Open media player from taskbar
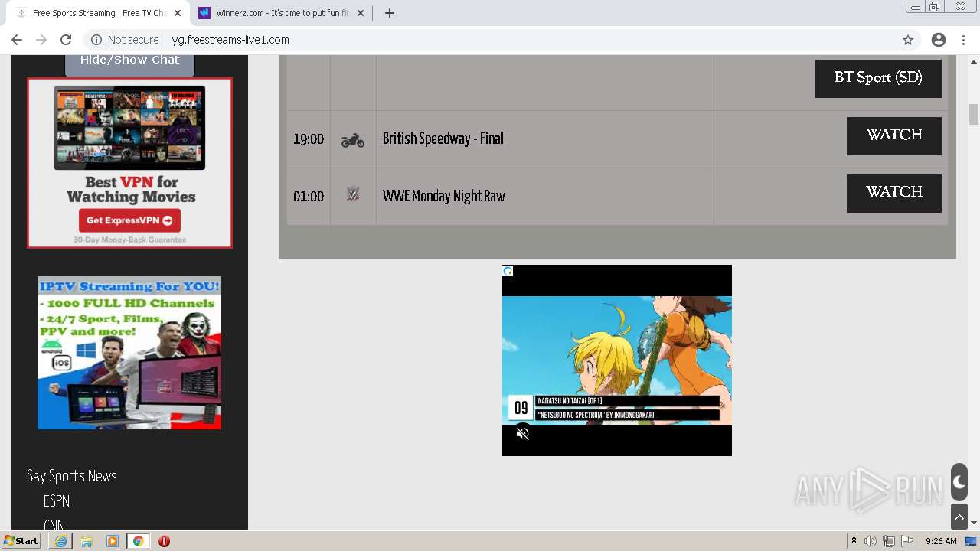Image resolution: width=980 pixels, height=551 pixels. point(113,541)
